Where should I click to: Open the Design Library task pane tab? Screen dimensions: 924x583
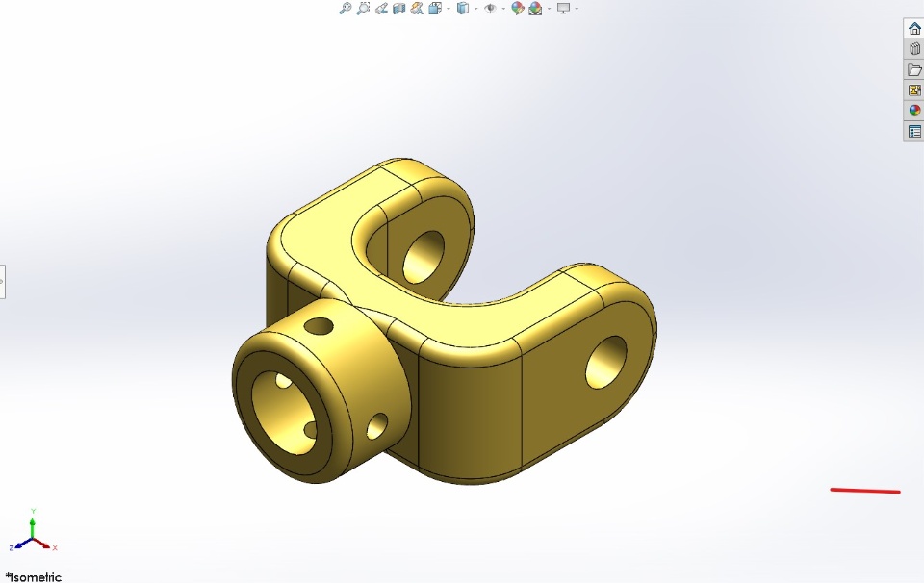click(914, 49)
